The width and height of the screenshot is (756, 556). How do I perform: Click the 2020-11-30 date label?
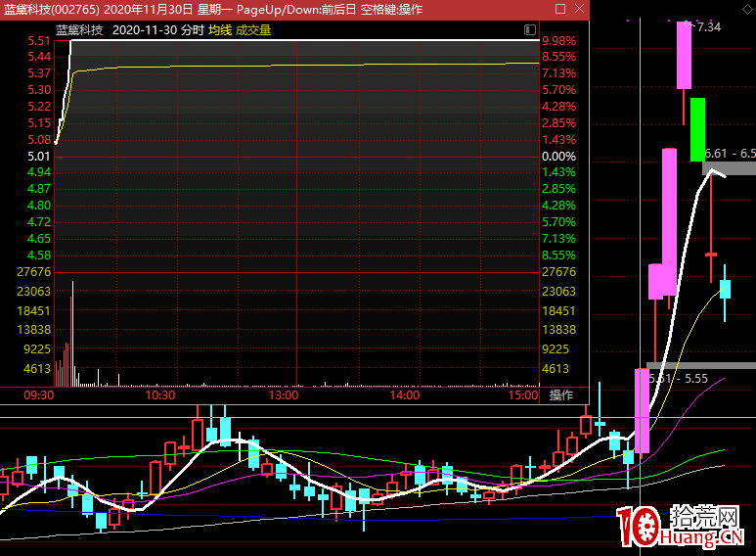pyautogui.click(x=145, y=30)
